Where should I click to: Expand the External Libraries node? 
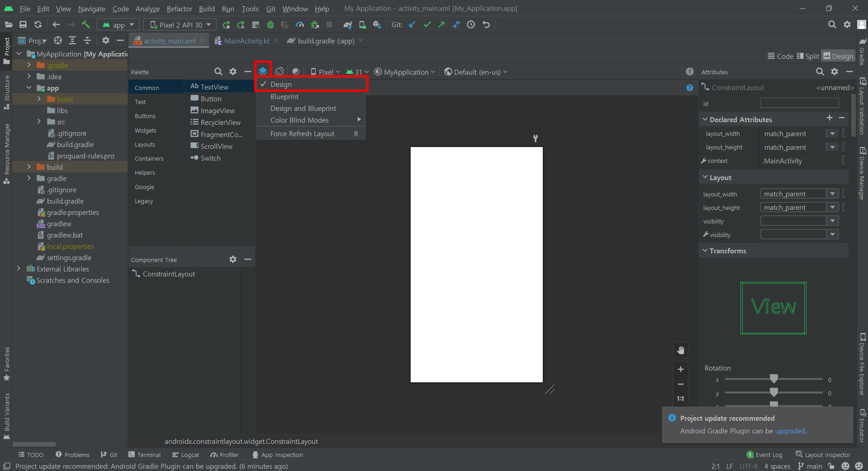[19, 269]
